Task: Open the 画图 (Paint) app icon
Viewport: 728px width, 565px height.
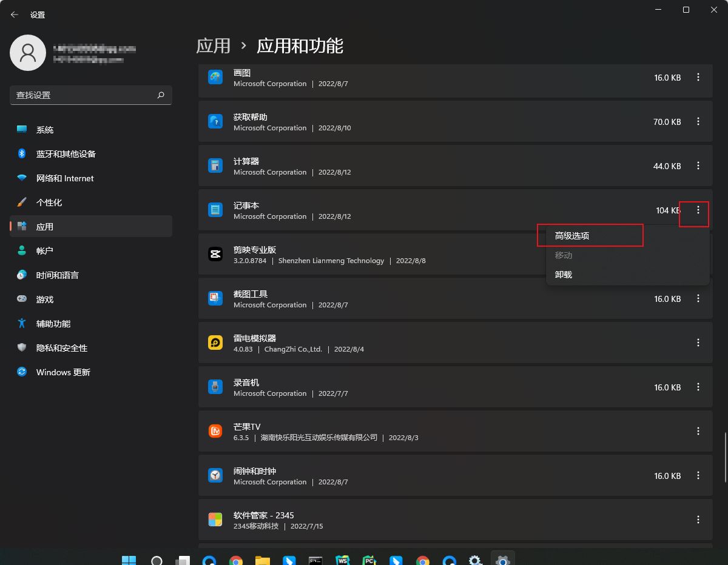Action: point(215,77)
